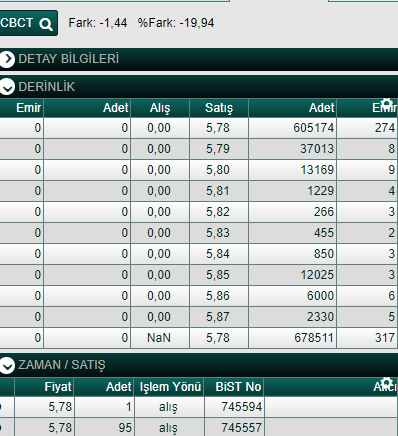Click the BIST No column header
398x436 pixels.
[x=234, y=387]
